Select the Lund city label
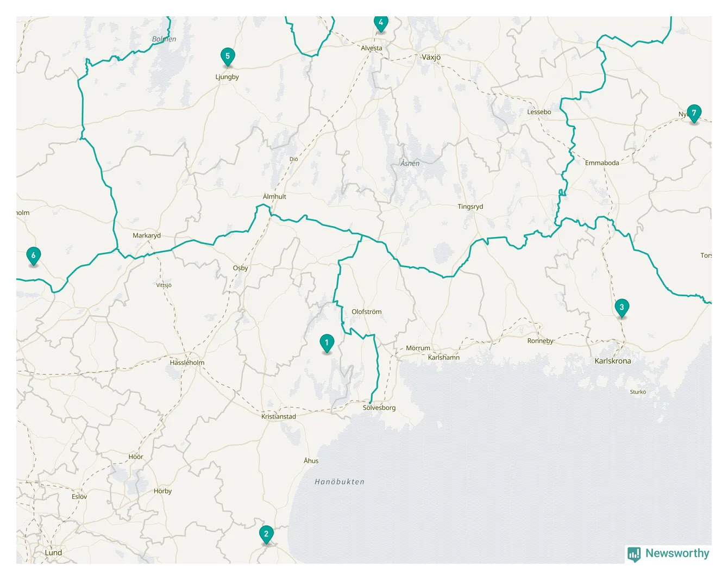Screen dimensions: 728x580 [x=53, y=553]
